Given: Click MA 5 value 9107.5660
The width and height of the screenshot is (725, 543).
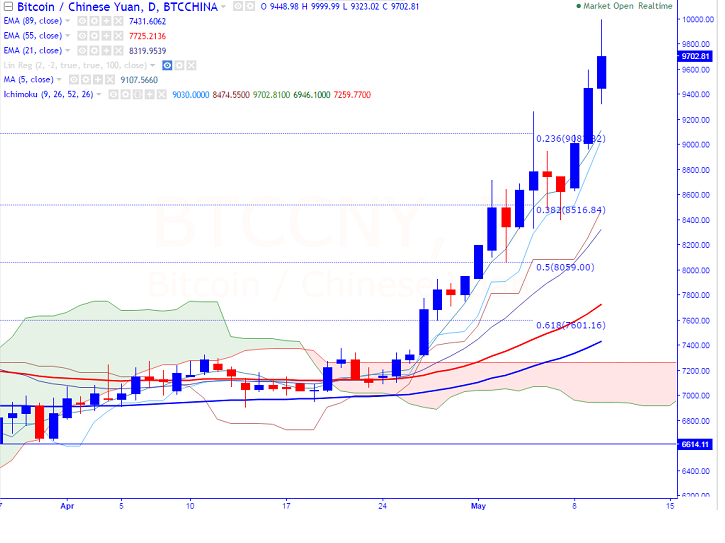Looking at the screenshot, I should pyautogui.click(x=139, y=80).
